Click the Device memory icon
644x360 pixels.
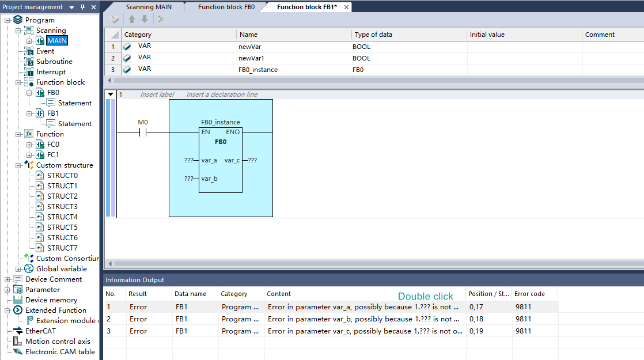17,300
